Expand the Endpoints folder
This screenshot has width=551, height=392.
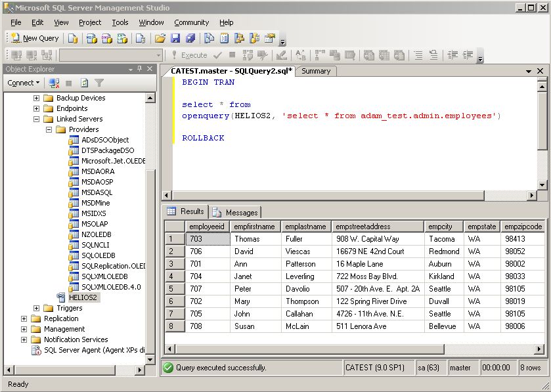click(36, 108)
